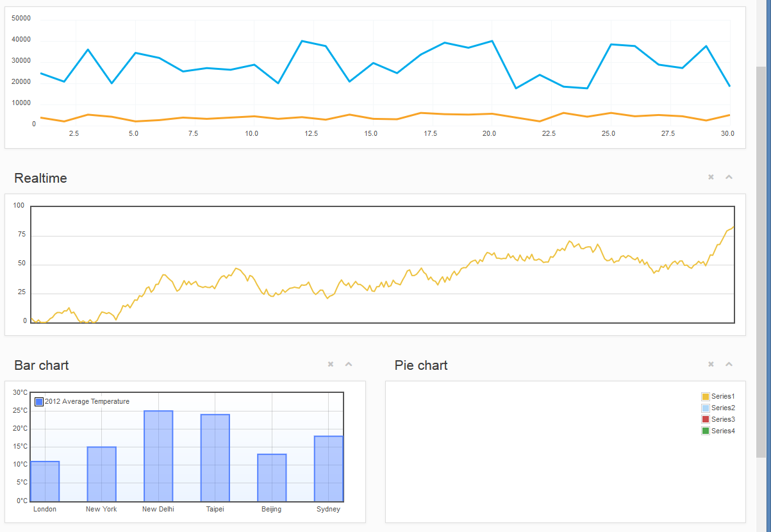Click the 2012 Average Temperature legend marker
Screen dimensions: 771x532
tap(38, 402)
